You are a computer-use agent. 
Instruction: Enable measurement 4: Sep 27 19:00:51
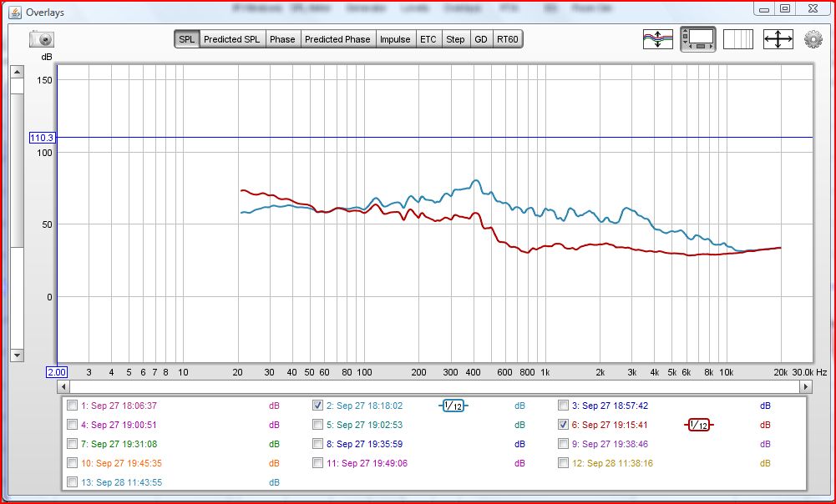point(72,425)
